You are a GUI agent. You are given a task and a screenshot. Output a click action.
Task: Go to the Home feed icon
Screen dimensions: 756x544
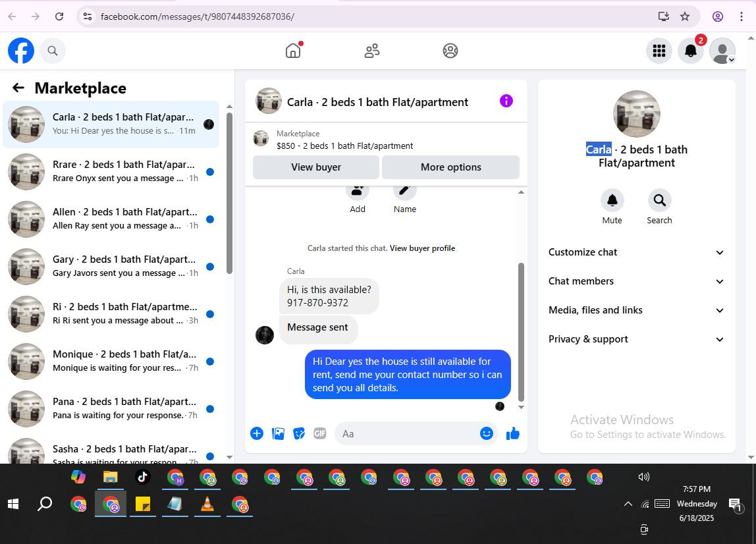coord(293,51)
